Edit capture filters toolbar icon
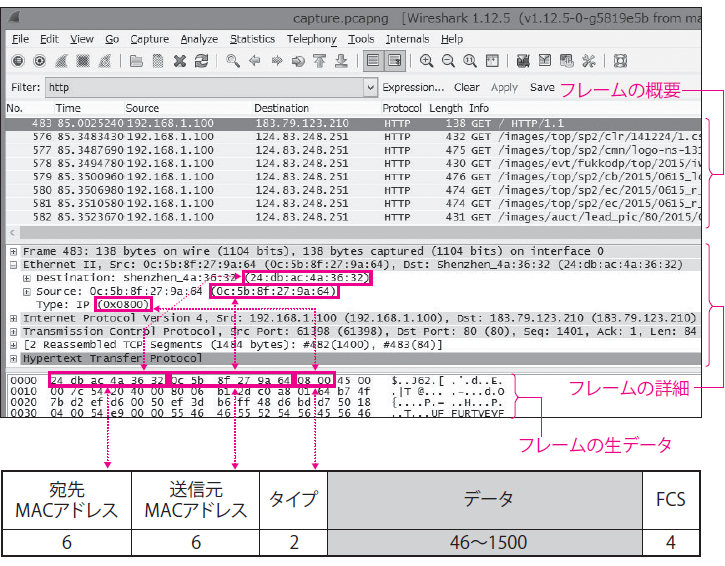Screen dimensions: 725x566 (x=523, y=61)
